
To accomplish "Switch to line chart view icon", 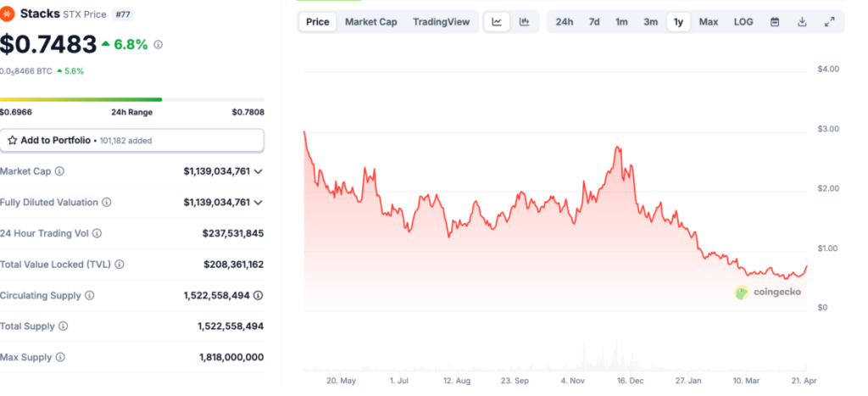I will [497, 22].
